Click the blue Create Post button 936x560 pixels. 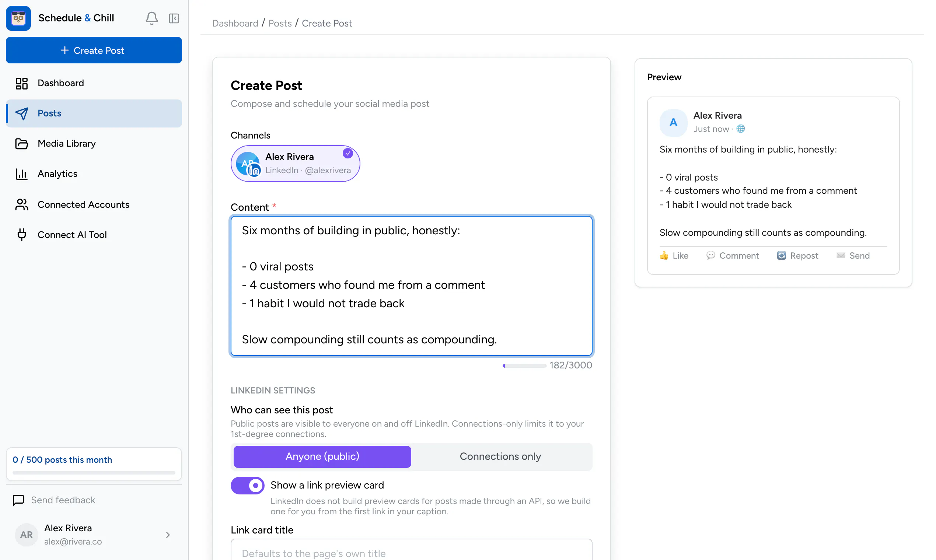[x=94, y=50]
